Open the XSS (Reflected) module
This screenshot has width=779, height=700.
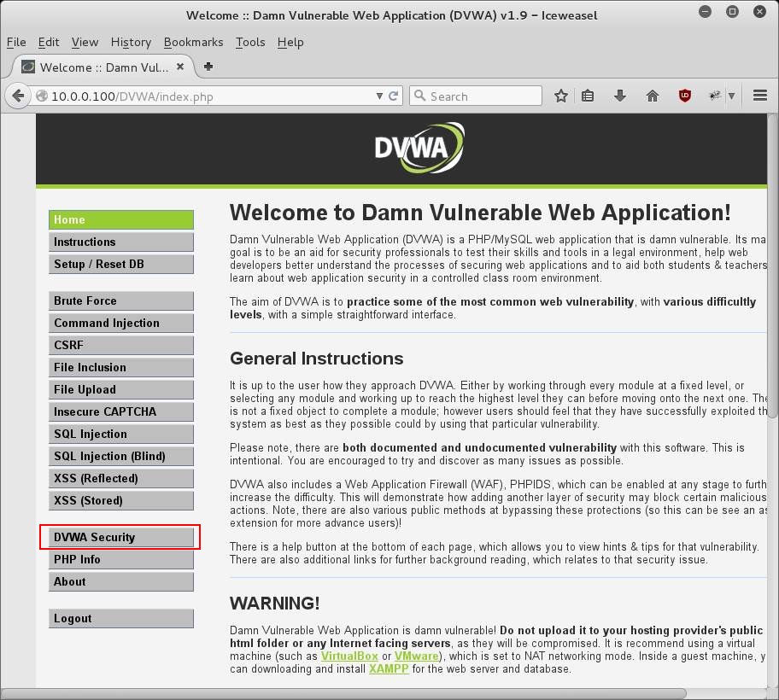coord(121,478)
